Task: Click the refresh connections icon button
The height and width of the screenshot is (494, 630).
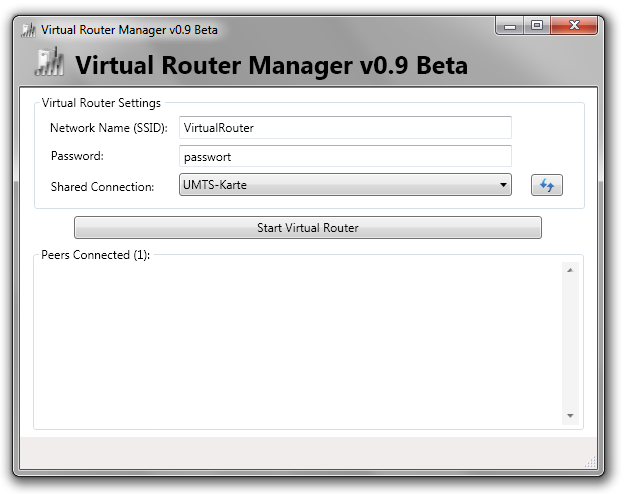Action: (x=546, y=185)
